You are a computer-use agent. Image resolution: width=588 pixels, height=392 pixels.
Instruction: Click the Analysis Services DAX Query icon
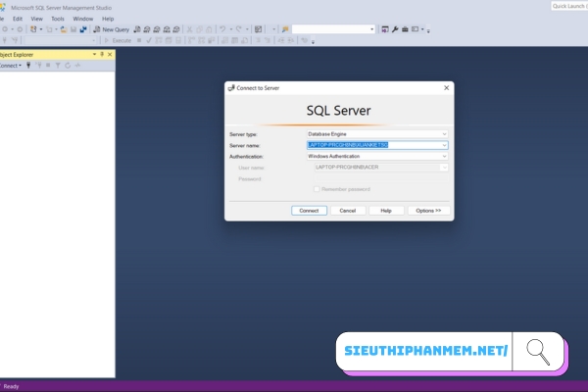[176, 29]
